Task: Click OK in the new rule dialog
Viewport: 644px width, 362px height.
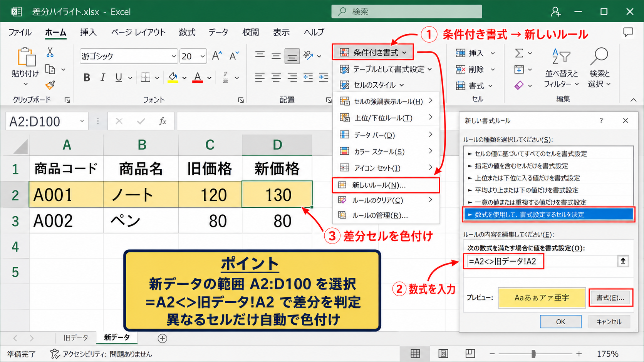Action: point(560,322)
